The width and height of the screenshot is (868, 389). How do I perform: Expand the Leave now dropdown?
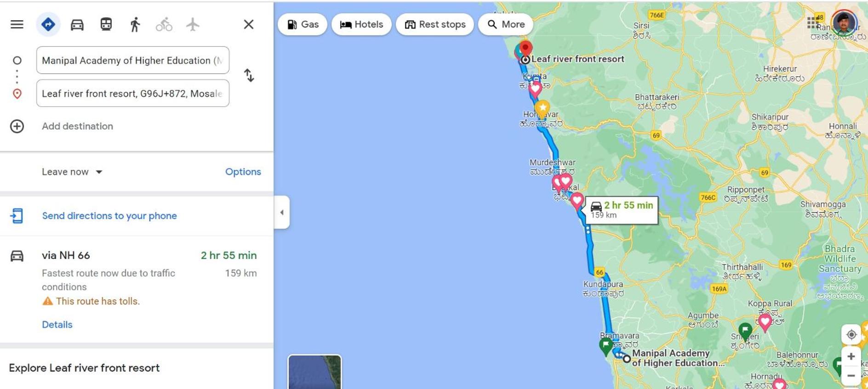pyautogui.click(x=72, y=172)
